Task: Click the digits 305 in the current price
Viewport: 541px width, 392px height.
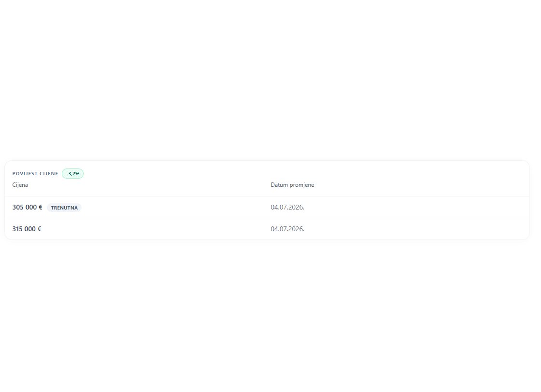Action: point(17,207)
